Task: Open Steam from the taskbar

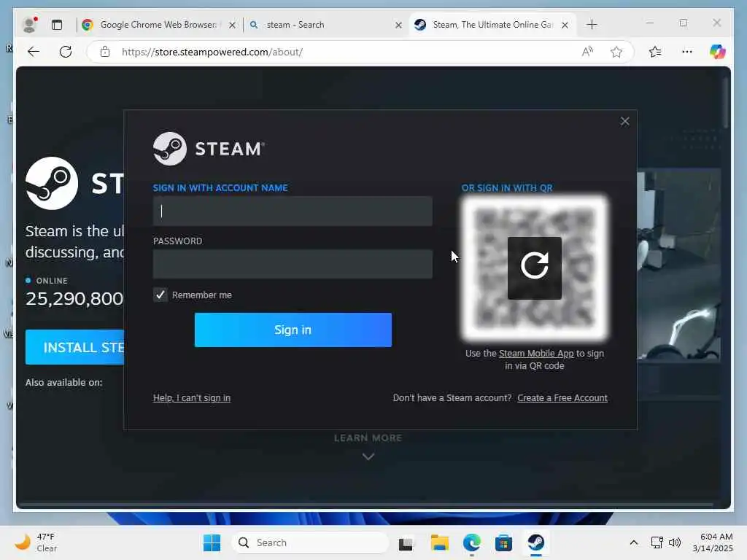Action: tap(536, 542)
